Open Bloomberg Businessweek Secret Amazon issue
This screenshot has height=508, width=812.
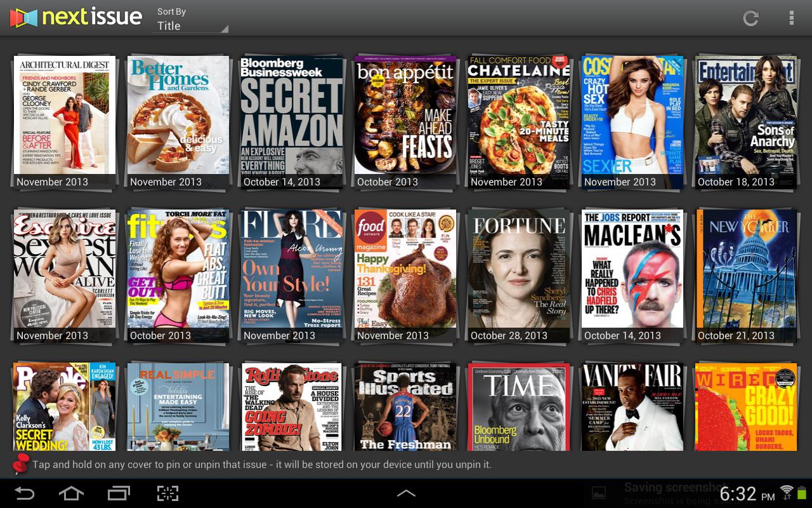pyautogui.click(x=292, y=123)
